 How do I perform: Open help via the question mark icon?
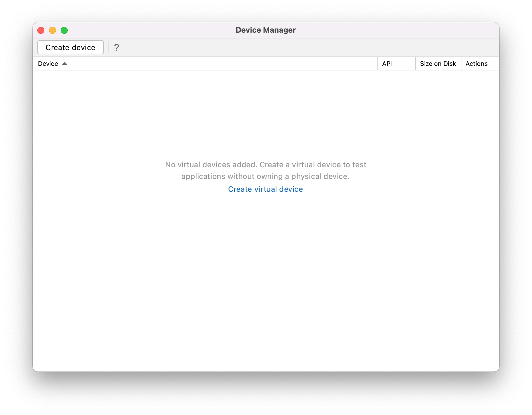click(x=116, y=47)
